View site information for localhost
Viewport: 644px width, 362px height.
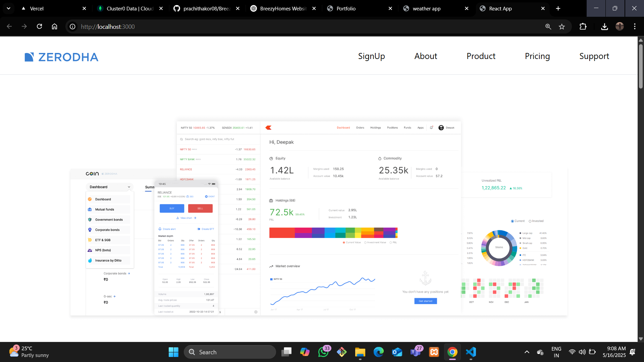pyautogui.click(x=72, y=26)
